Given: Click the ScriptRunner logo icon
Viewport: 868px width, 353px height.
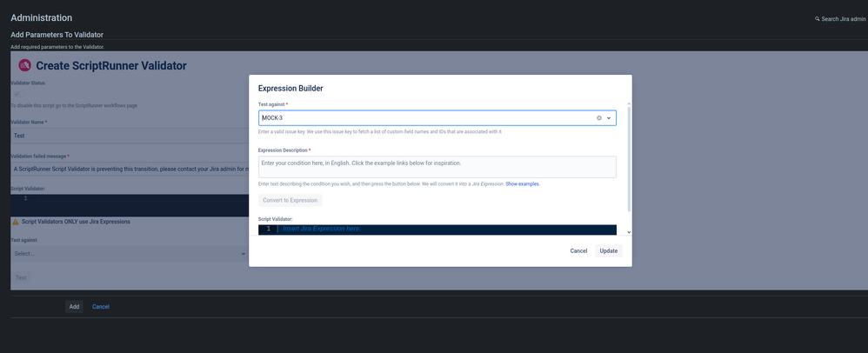Looking at the screenshot, I should (x=24, y=65).
